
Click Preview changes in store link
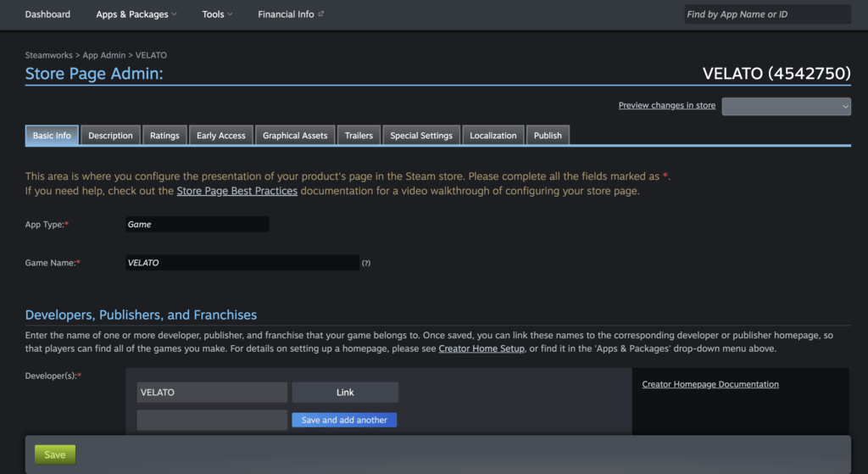pos(666,105)
